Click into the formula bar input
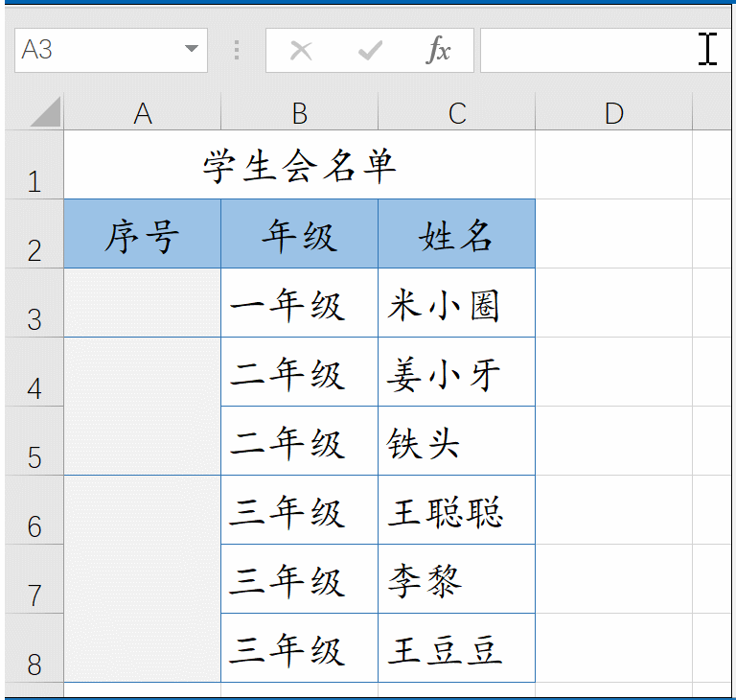This screenshot has height=700, width=736. pyautogui.click(x=606, y=50)
